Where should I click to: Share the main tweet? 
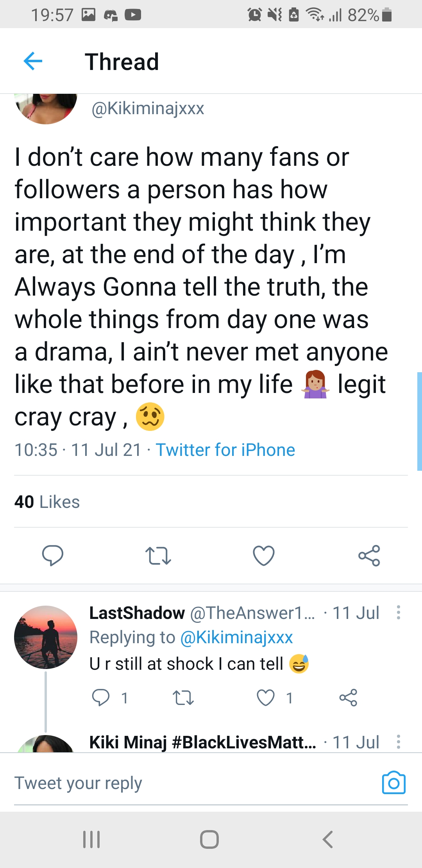pos(369,555)
